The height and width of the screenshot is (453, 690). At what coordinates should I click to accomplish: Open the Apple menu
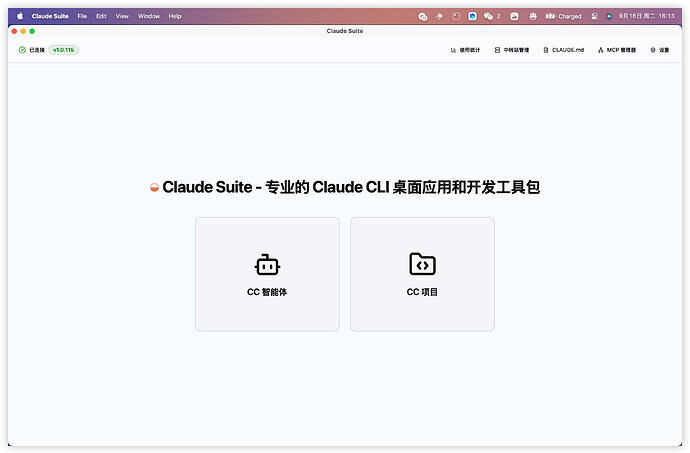tap(20, 16)
